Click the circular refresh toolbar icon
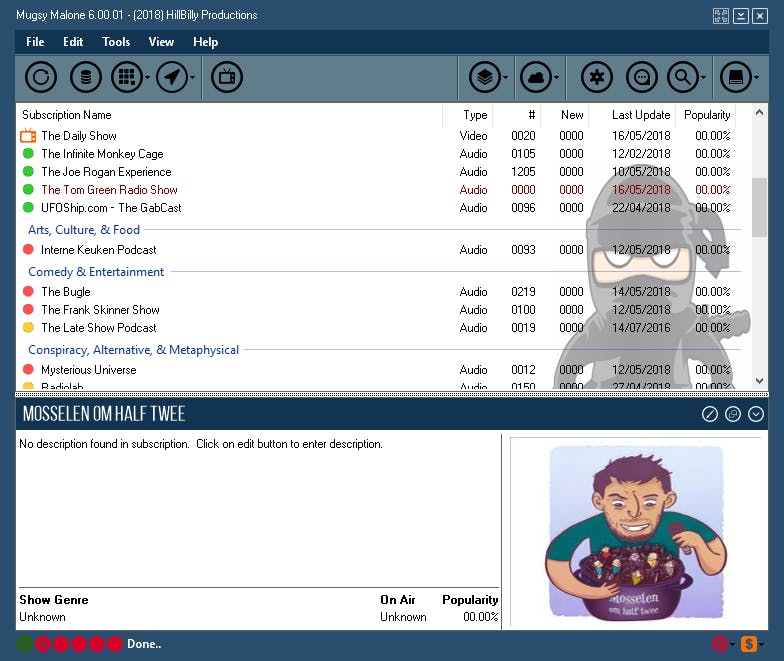Image resolution: width=784 pixels, height=661 pixels. coord(41,77)
